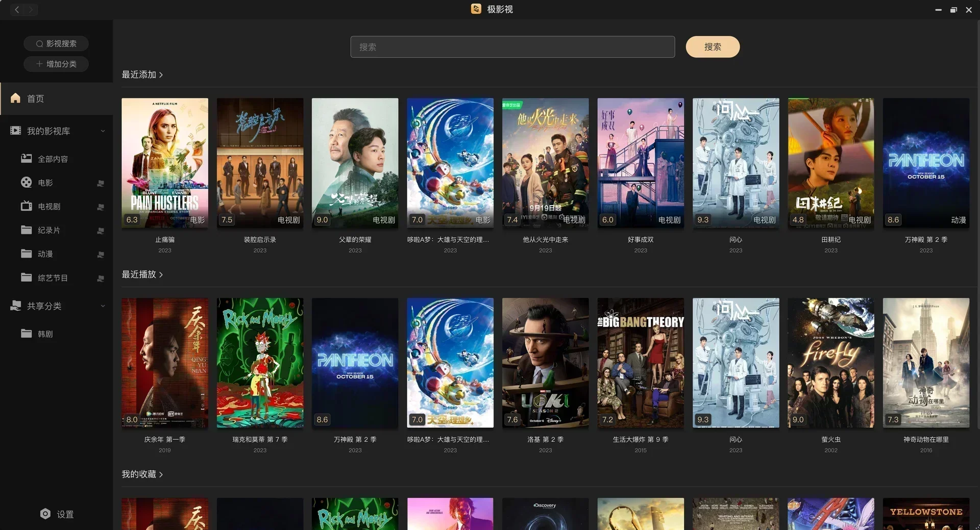
Task: Open 瑞克和莫蒂 第 7 季 poster in 最近播放
Action: pos(260,363)
